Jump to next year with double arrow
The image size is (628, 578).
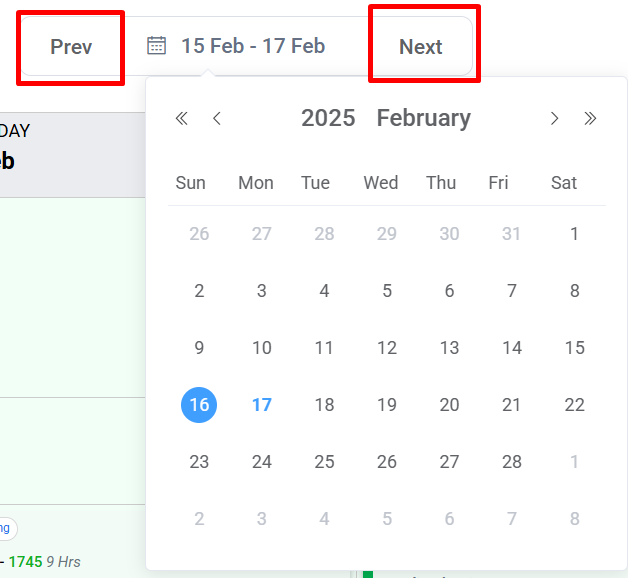[590, 119]
